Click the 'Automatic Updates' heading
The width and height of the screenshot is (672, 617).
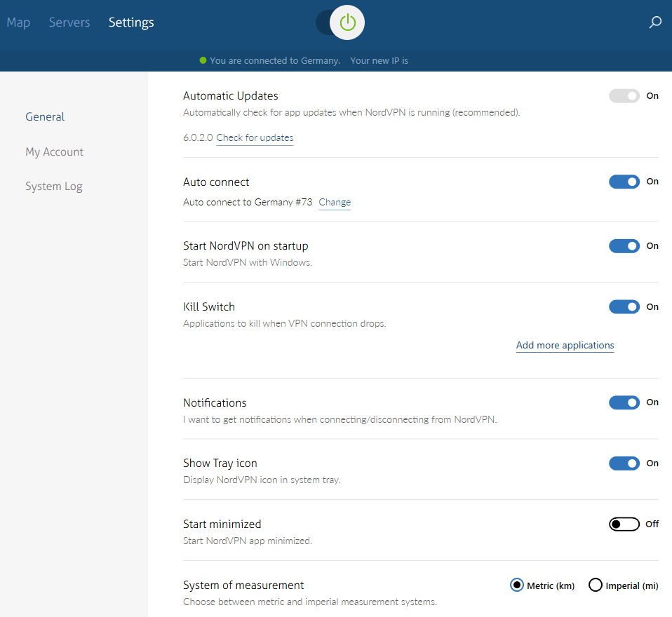click(x=231, y=96)
